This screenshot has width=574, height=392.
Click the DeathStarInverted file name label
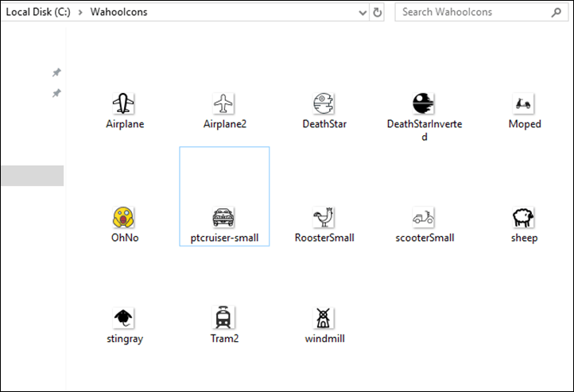(425, 130)
